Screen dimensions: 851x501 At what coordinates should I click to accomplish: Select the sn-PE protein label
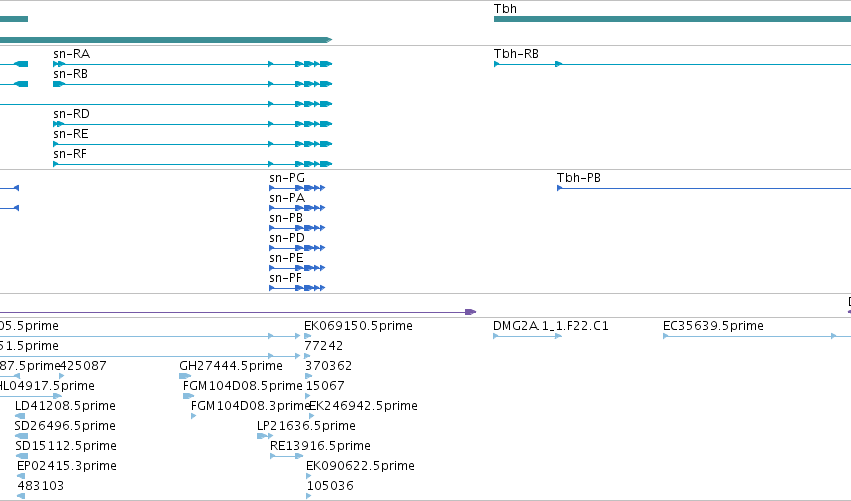[x=286, y=258]
